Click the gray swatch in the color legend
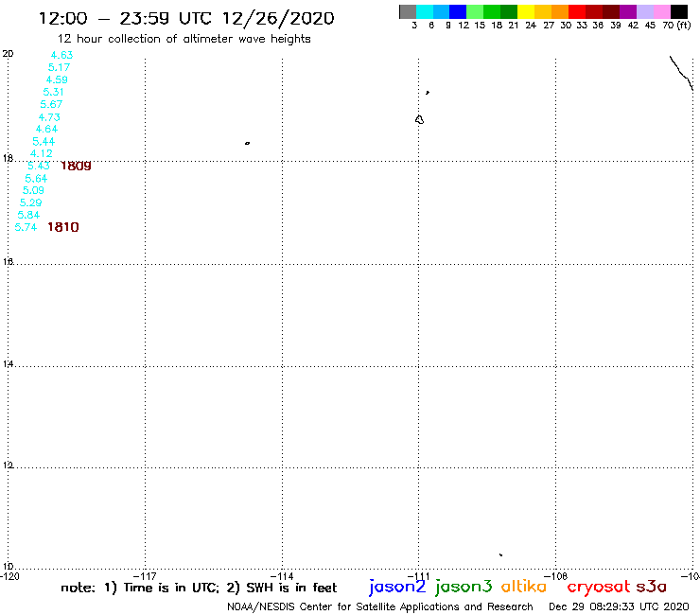700x615 pixels. point(408,11)
